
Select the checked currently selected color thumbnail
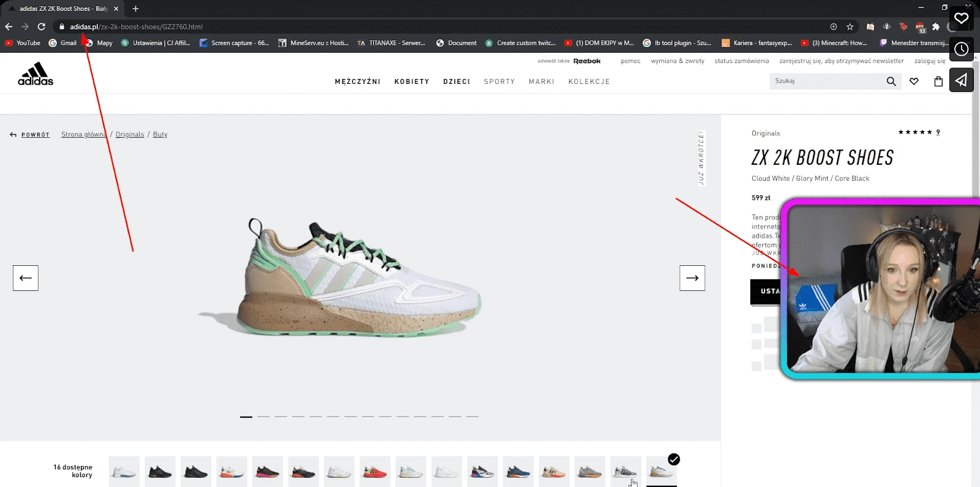click(661, 472)
